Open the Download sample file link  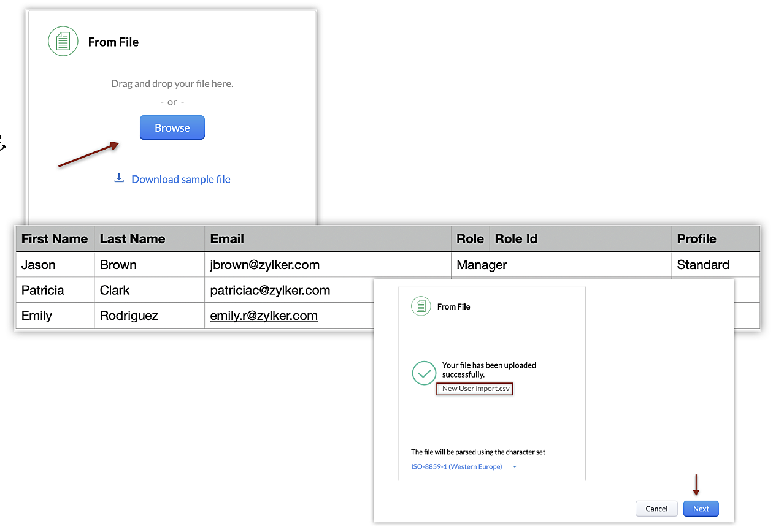click(x=180, y=180)
